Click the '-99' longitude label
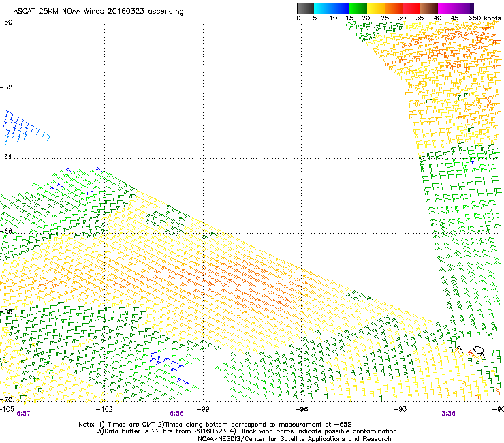Viewport: 504px width, 443px height. pyautogui.click(x=203, y=409)
